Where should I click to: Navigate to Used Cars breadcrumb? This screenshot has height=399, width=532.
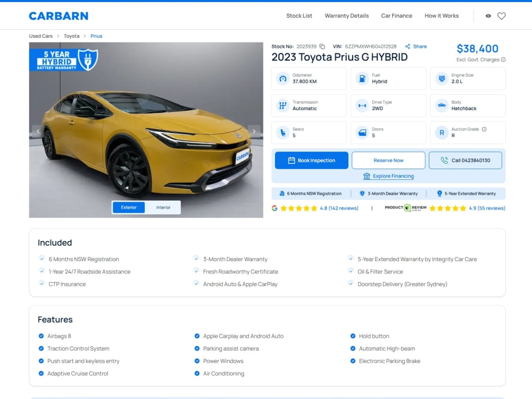41,36
